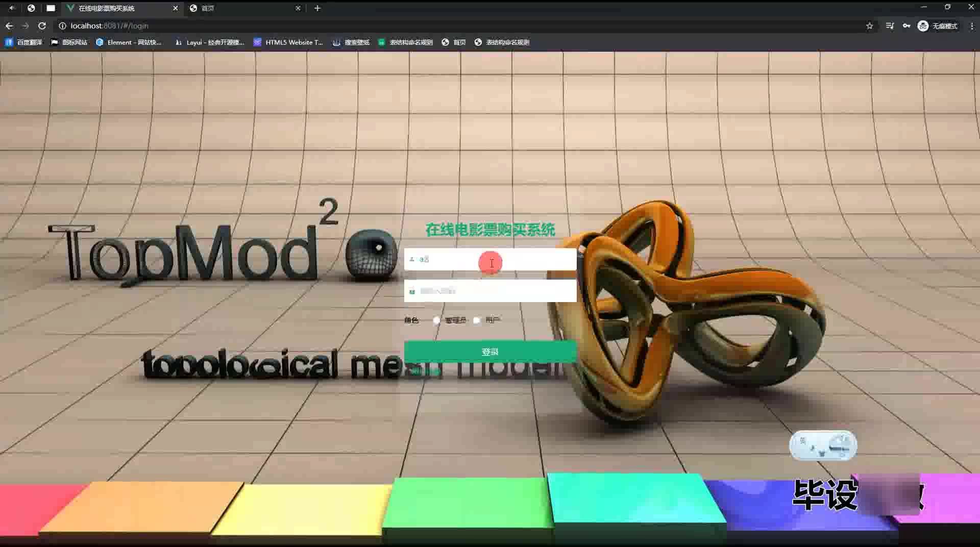Image resolution: width=980 pixels, height=547 pixels.
Task: Click the browser forward arrow
Action: click(x=26, y=26)
